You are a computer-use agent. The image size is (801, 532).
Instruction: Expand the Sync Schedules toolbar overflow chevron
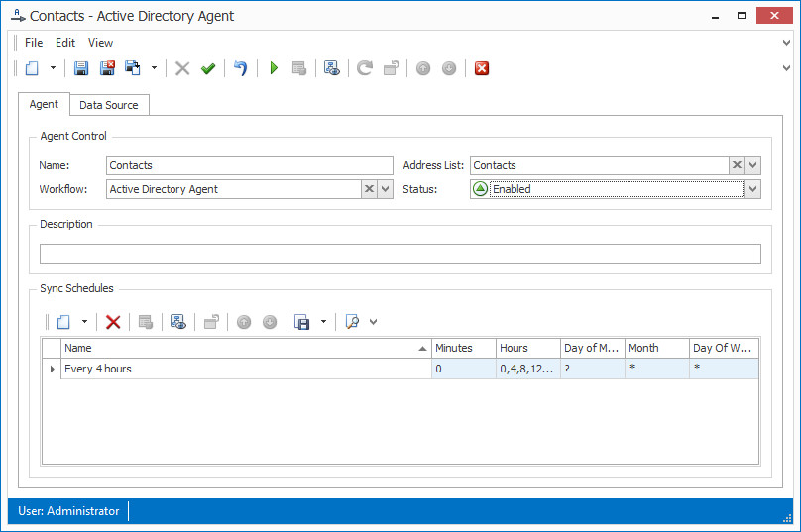374,322
